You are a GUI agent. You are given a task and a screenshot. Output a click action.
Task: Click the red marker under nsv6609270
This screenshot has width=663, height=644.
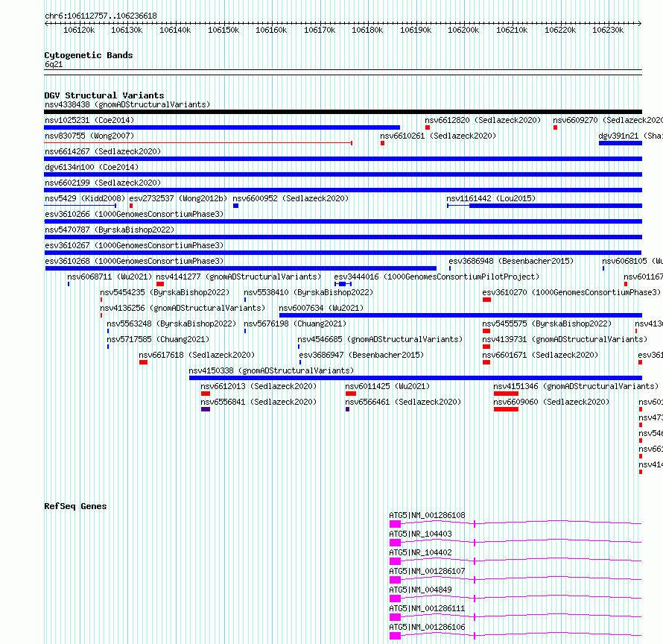point(555,127)
